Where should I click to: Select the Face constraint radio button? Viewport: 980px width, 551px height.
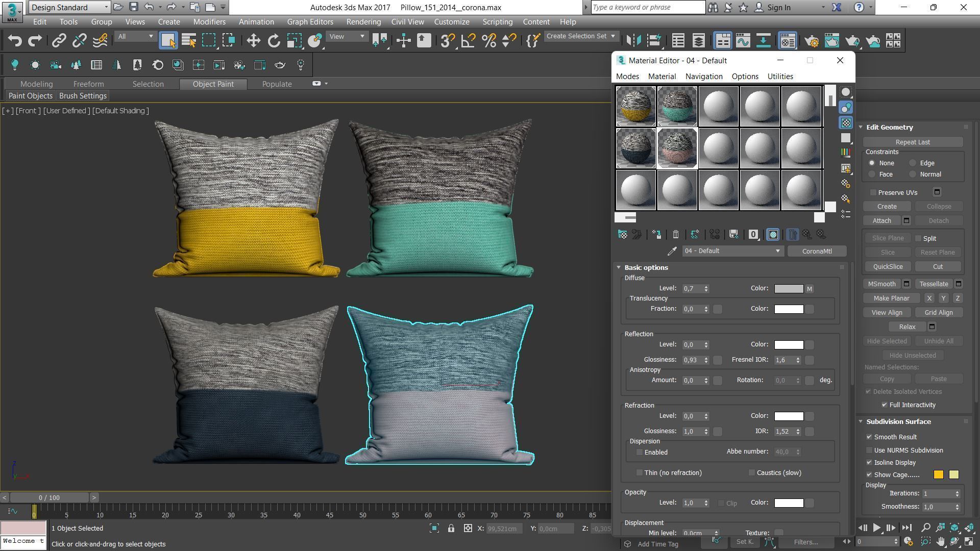click(x=872, y=174)
